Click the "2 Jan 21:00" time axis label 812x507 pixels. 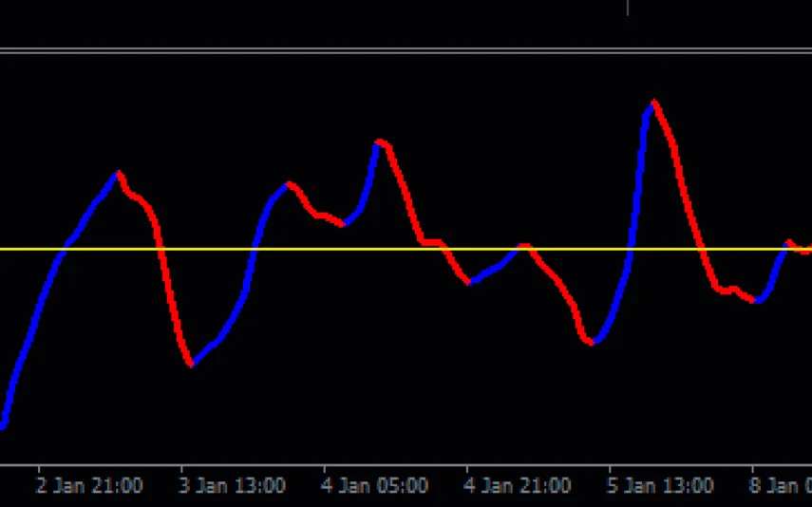pos(89,486)
